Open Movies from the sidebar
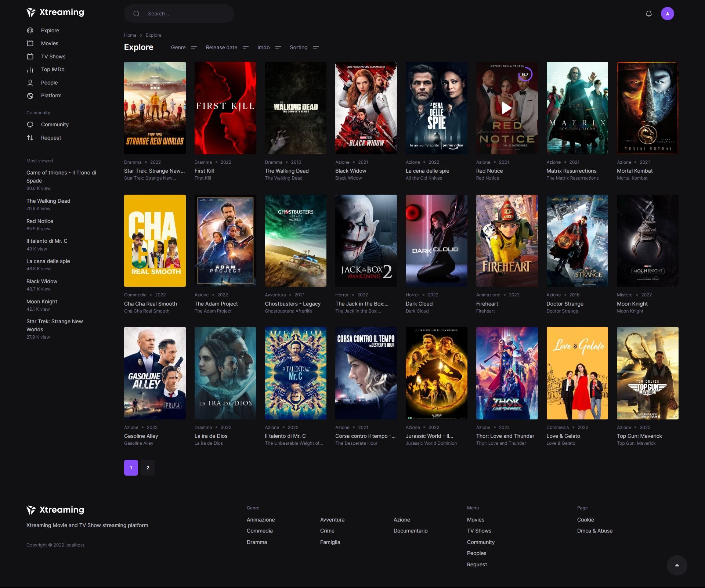The height and width of the screenshot is (588, 705). [50, 43]
